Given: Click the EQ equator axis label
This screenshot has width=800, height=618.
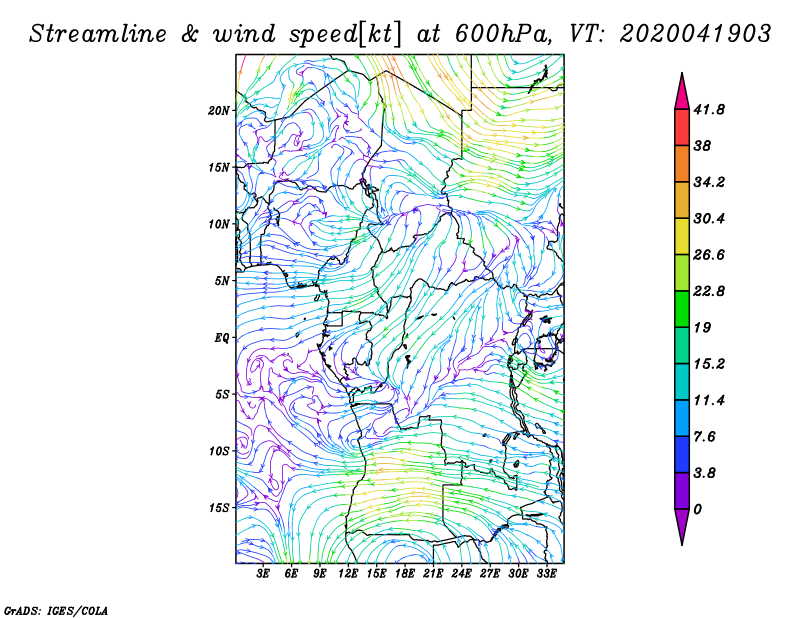Looking at the screenshot, I should tap(222, 337).
